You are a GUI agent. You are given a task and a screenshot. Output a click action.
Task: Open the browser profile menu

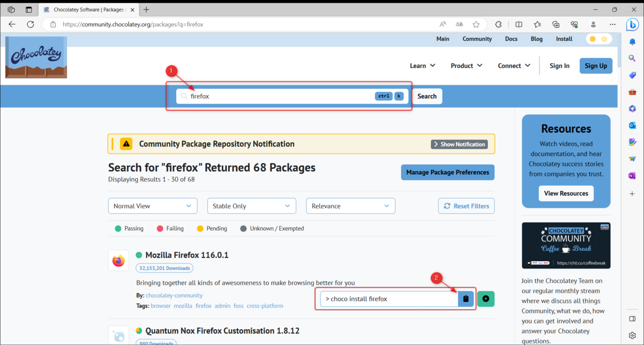point(593,24)
